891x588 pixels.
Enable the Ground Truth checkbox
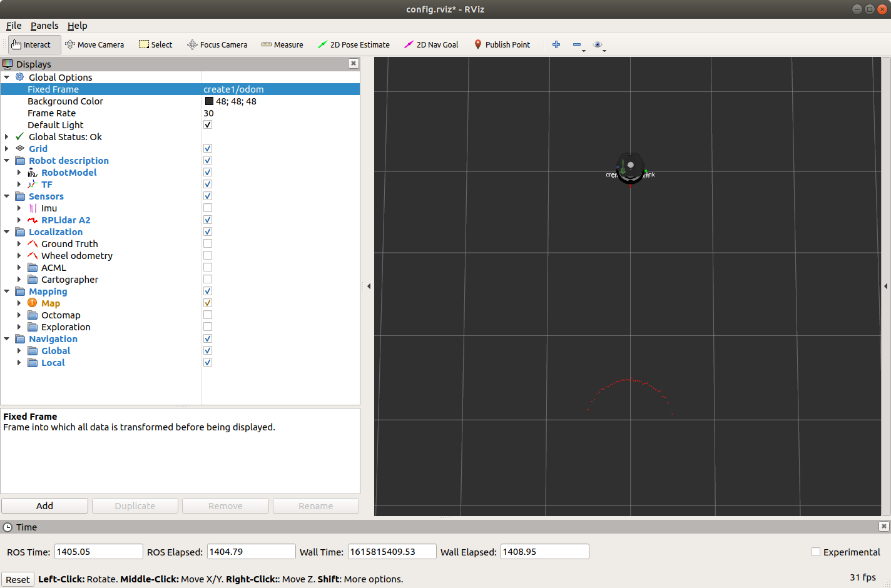click(x=208, y=244)
